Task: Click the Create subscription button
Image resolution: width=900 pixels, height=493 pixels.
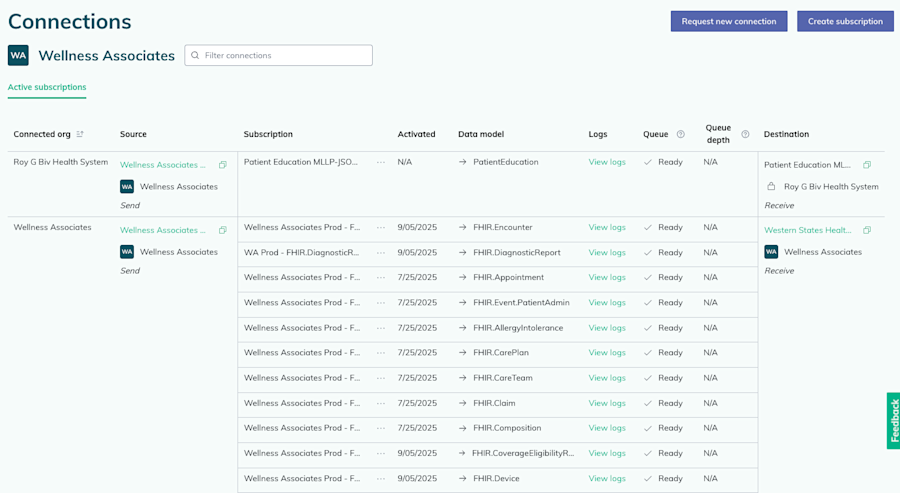Action: pos(845,21)
